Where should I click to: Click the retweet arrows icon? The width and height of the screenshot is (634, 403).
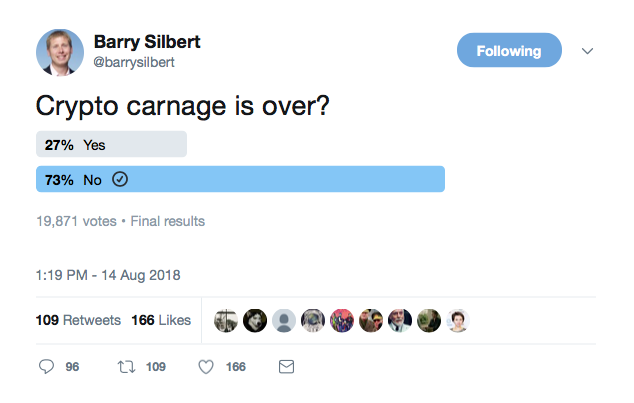click(x=126, y=367)
